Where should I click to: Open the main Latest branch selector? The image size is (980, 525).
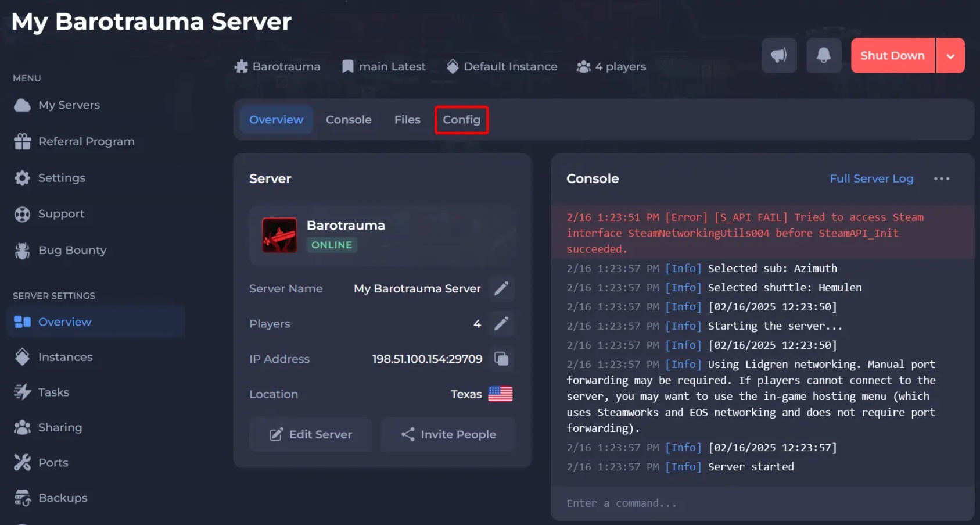[x=384, y=67]
